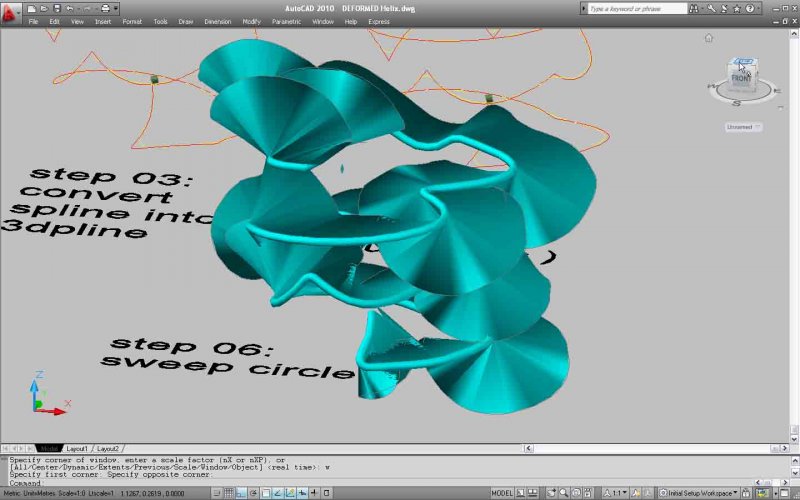
Task: Toggle Ortho Mode in status bar
Action: pos(241,493)
